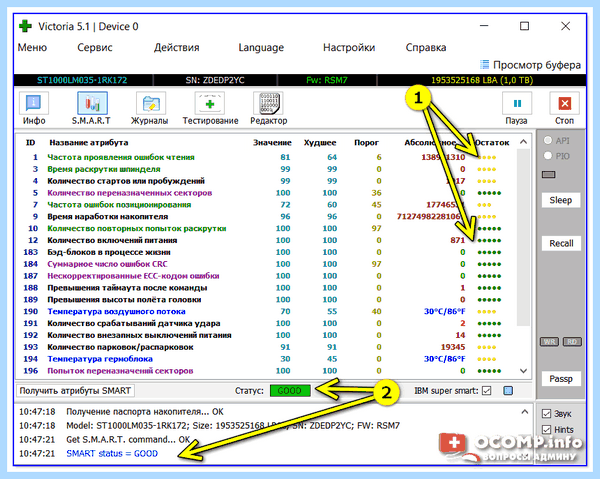The height and width of the screenshot is (479, 600).
Task: Click the Значение column header
Action: 272,143
